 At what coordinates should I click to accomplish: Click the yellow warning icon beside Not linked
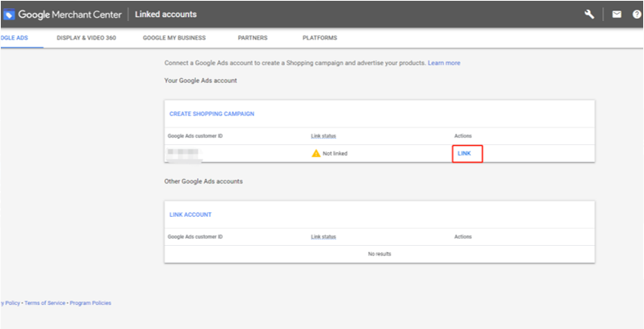coord(316,153)
